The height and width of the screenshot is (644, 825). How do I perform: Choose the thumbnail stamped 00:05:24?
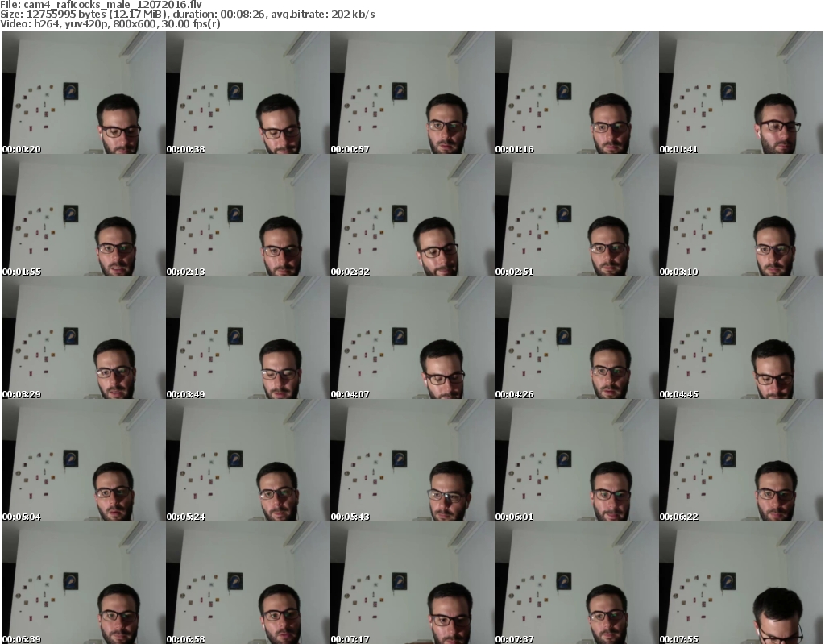tap(248, 460)
